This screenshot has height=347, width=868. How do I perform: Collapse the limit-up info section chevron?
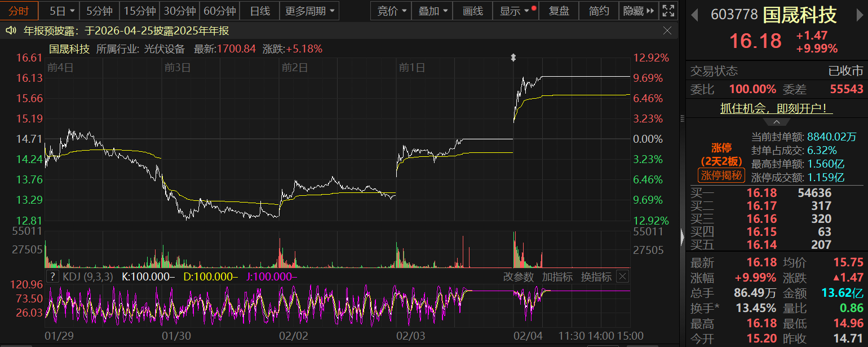click(776, 122)
